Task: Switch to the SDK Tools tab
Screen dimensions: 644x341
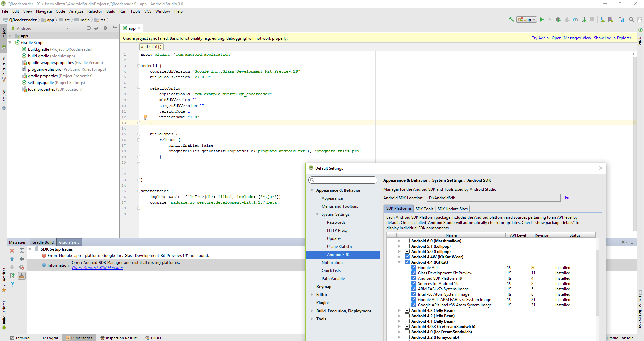Action: 424,209
